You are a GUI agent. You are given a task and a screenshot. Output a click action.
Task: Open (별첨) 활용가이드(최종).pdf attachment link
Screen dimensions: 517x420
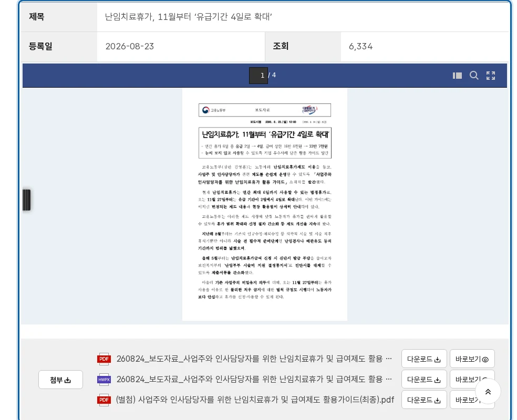255,400
